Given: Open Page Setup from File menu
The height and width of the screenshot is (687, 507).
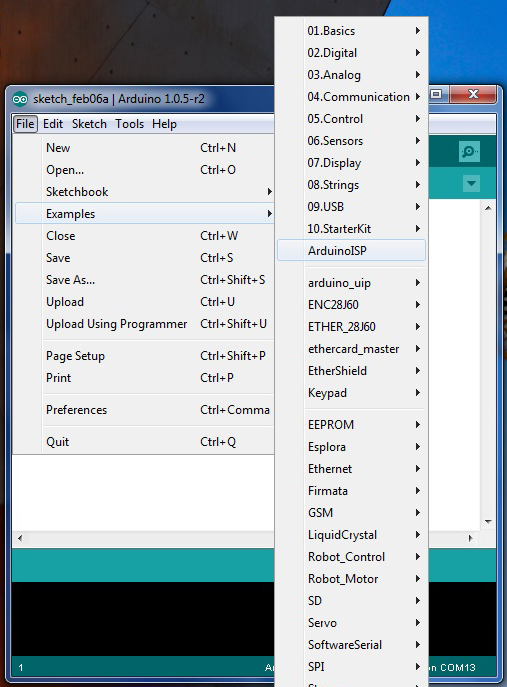Looking at the screenshot, I should click(x=145, y=356).
